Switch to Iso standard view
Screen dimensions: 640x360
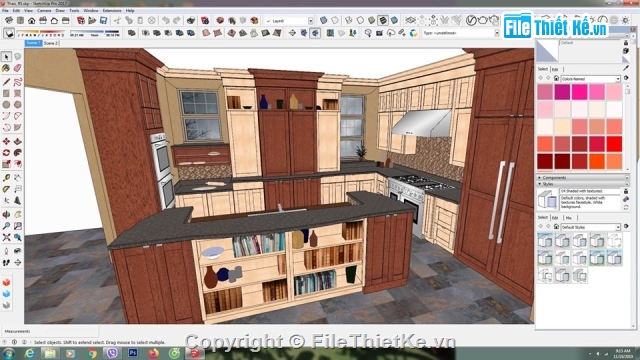coord(9,20)
